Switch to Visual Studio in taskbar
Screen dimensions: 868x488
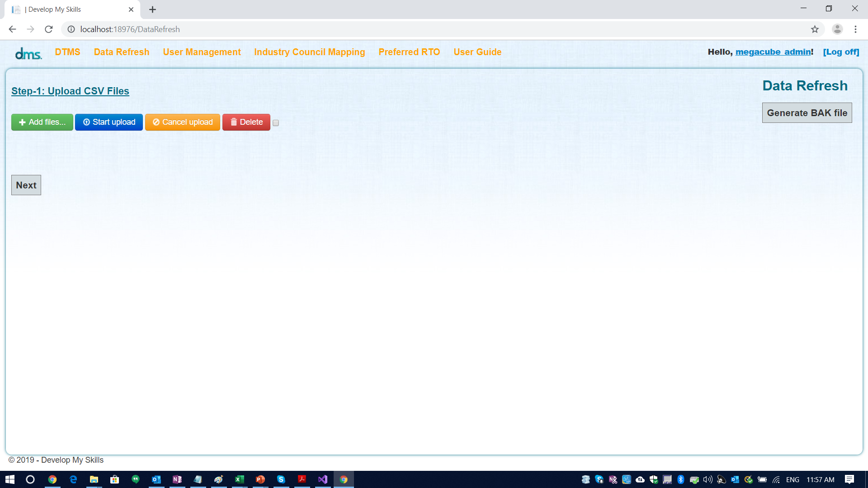[323, 479]
